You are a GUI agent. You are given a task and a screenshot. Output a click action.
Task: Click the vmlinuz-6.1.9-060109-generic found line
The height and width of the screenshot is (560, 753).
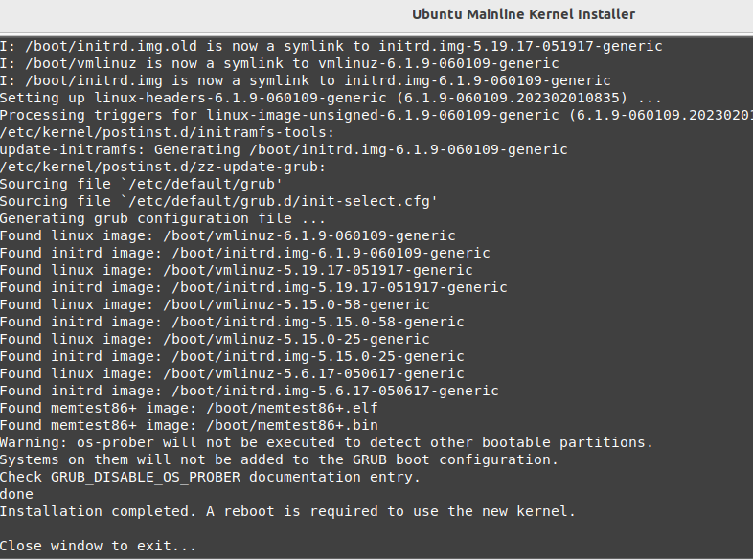tap(227, 235)
